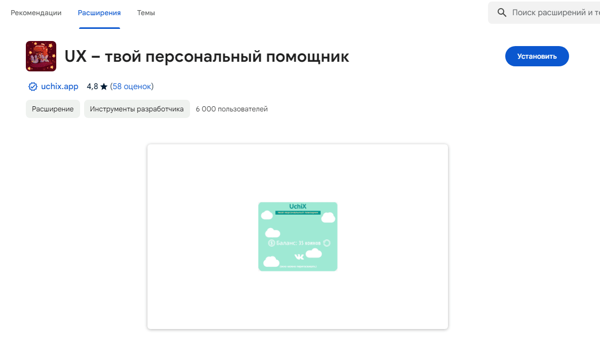Image resolution: width=600 pixels, height=364 pixels.
Task: Click the extension search input field
Action: coord(552,12)
